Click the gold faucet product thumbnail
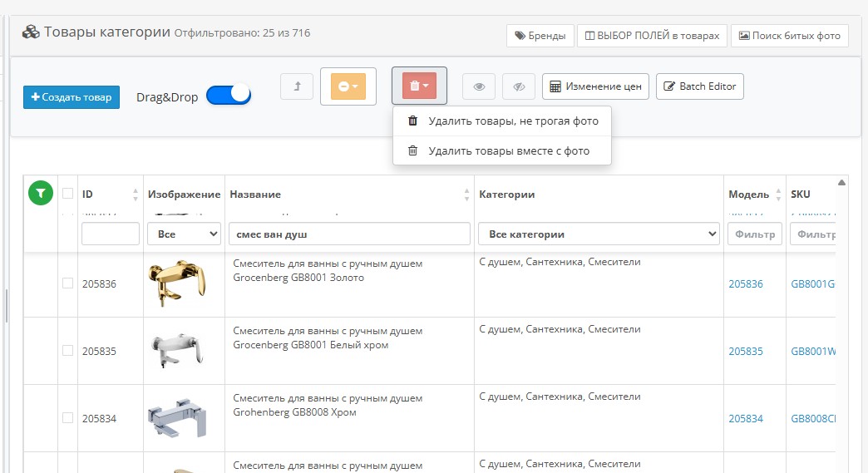The width and height of the screenshot is (868, 473). [x=175, y=283]
